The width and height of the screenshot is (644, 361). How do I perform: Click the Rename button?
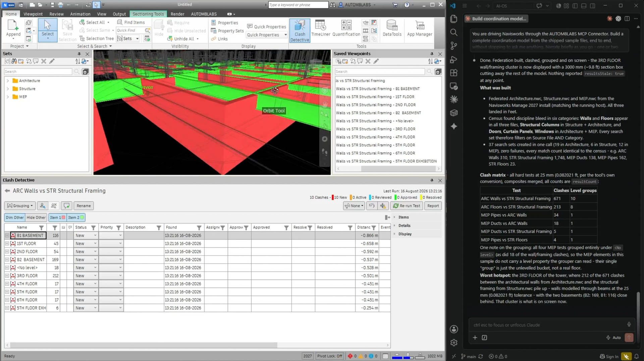pyautogui.click(x=84, y=206)
